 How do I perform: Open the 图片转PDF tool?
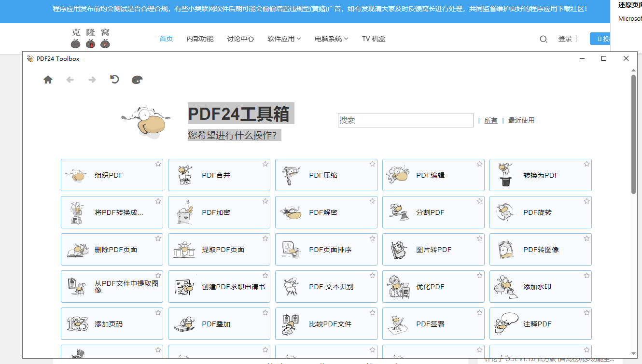tap(433, 250)
